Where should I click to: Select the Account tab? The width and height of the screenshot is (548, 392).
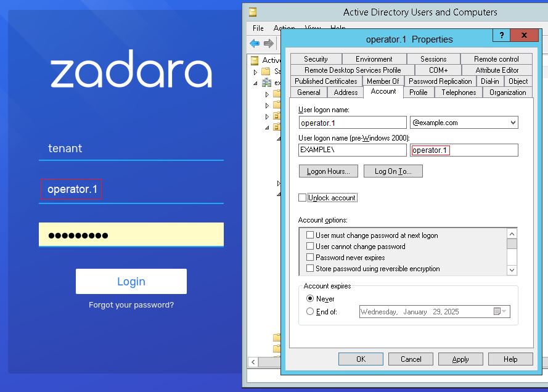383,92
